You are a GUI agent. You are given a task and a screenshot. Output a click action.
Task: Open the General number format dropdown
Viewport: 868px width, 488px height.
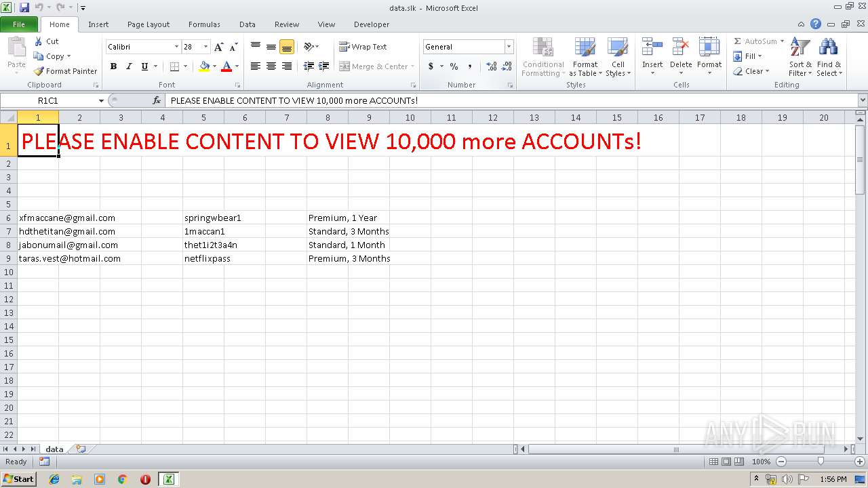tap(509, 47)
